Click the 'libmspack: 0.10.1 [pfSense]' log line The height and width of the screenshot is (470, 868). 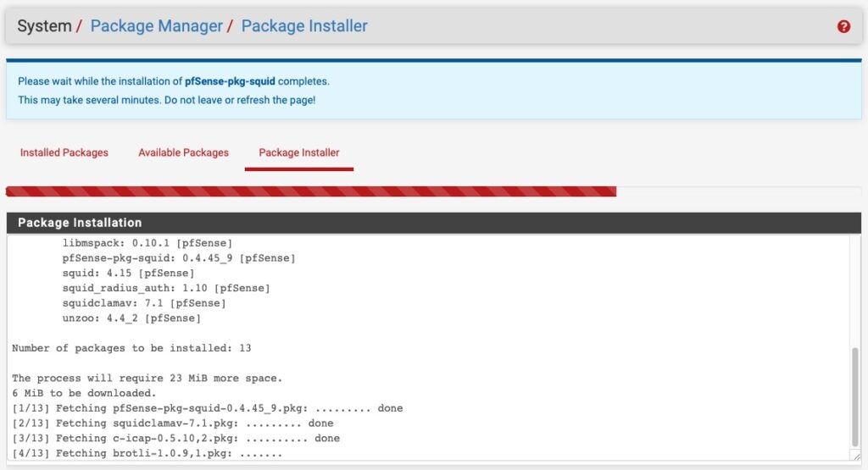coord(147,243)
